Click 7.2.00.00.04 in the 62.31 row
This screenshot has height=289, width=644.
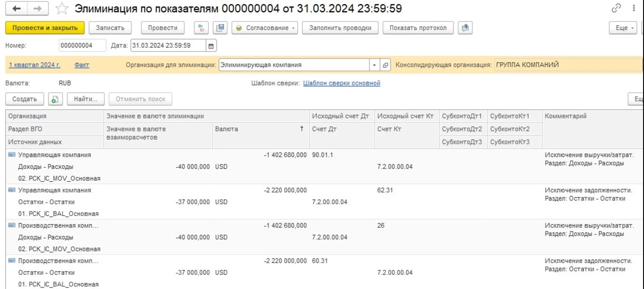point(330,202)
